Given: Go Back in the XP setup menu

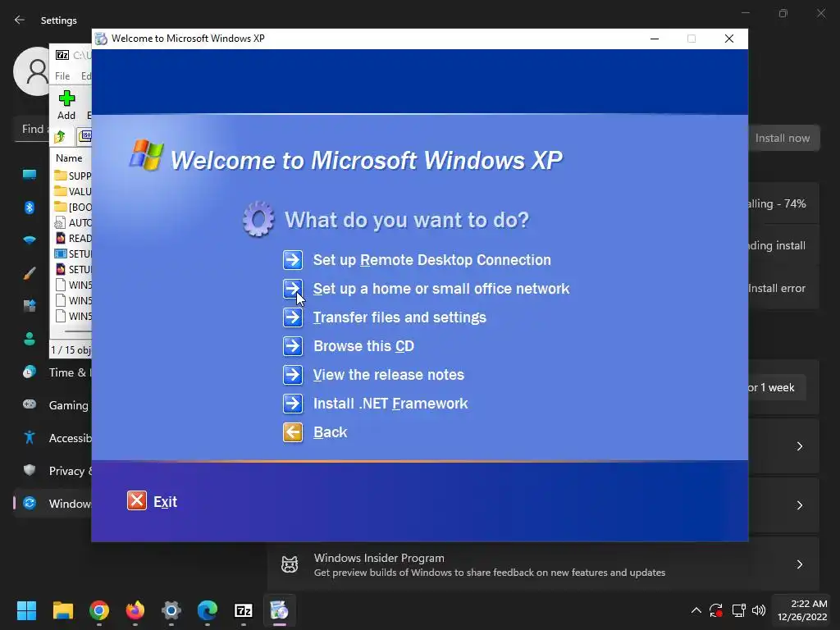Looking at the screenshot, I should (330, 432).
